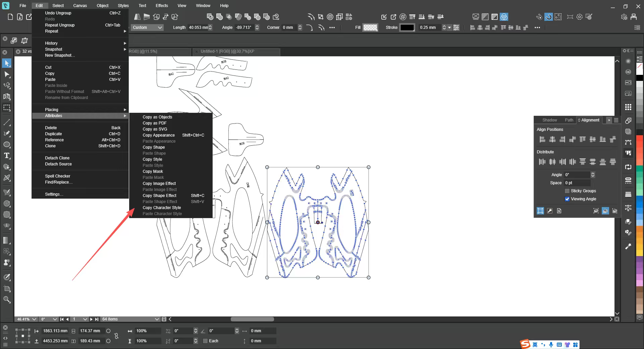Select the Ellipse tool in left toolbar
Screen dimensions: 644x349
[7, 145]
